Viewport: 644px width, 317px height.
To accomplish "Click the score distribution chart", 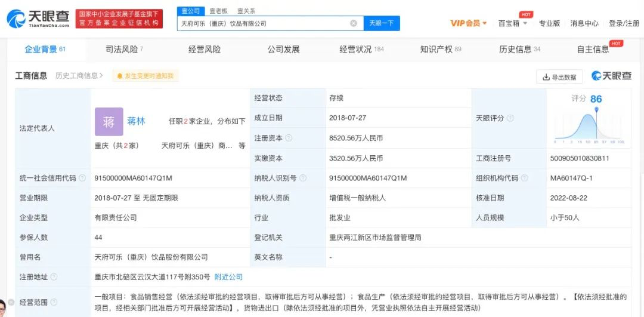I will [589, 125].
